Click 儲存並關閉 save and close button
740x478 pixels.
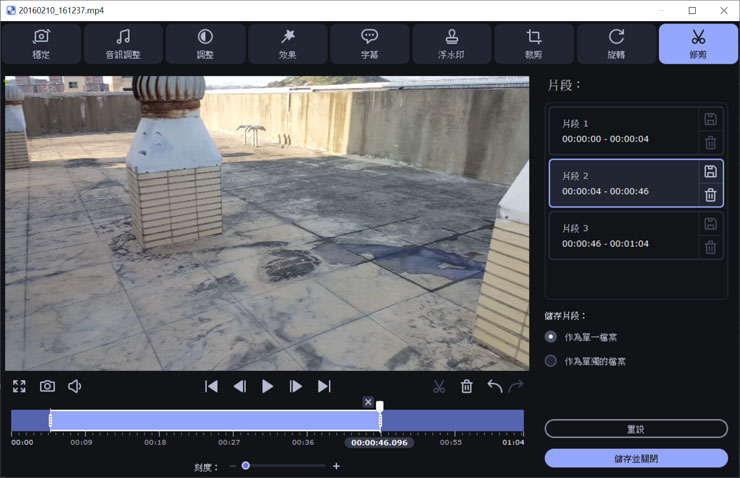pyautogui.click(x=636, y=458)
